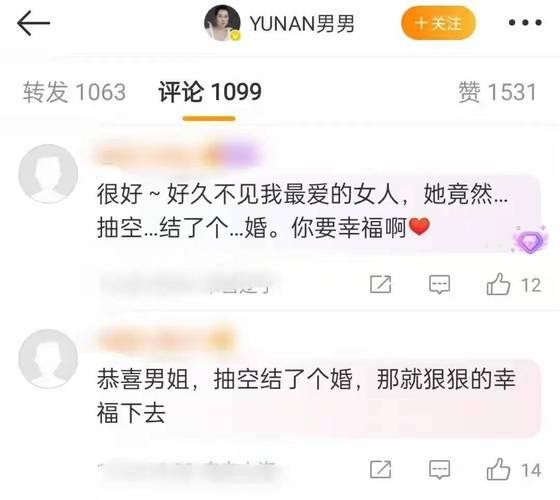Tap the first commenter's blurred username
Screen dimensions: 560x500
[x=177, y=156]
